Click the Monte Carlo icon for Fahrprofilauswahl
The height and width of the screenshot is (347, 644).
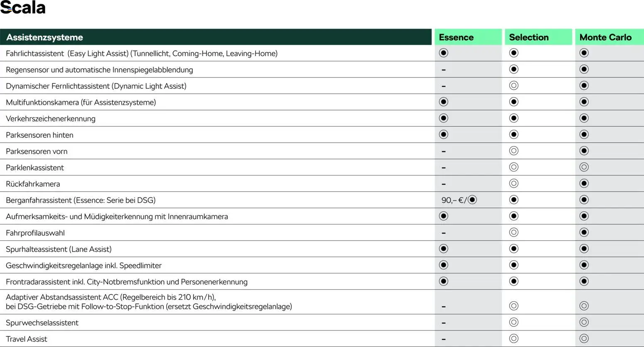coord(584,232)
